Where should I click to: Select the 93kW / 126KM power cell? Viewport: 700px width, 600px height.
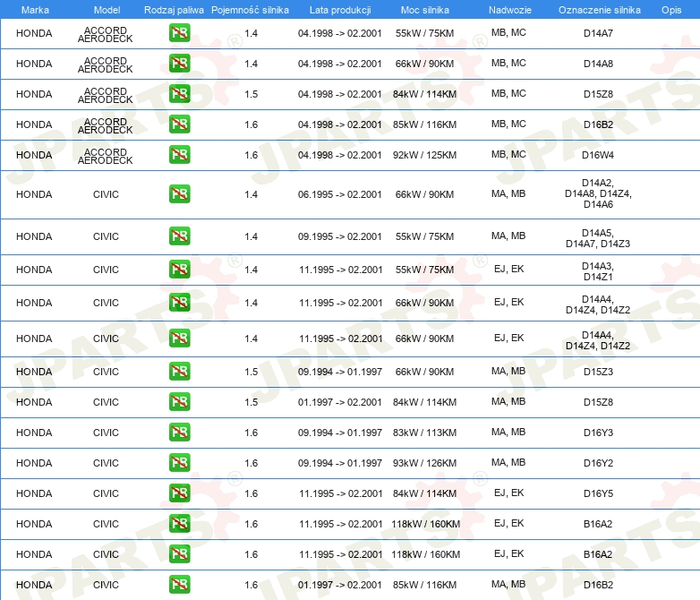click(424, 463)
